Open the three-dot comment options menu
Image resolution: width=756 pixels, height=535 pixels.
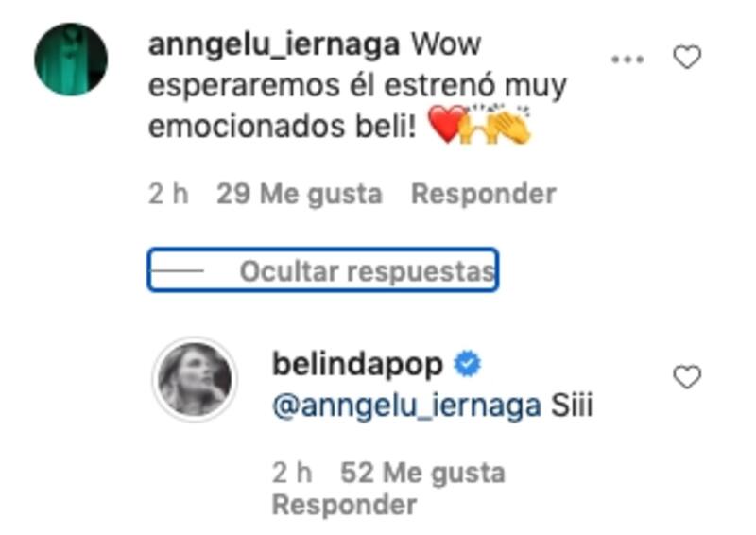[x=627, y=60]
